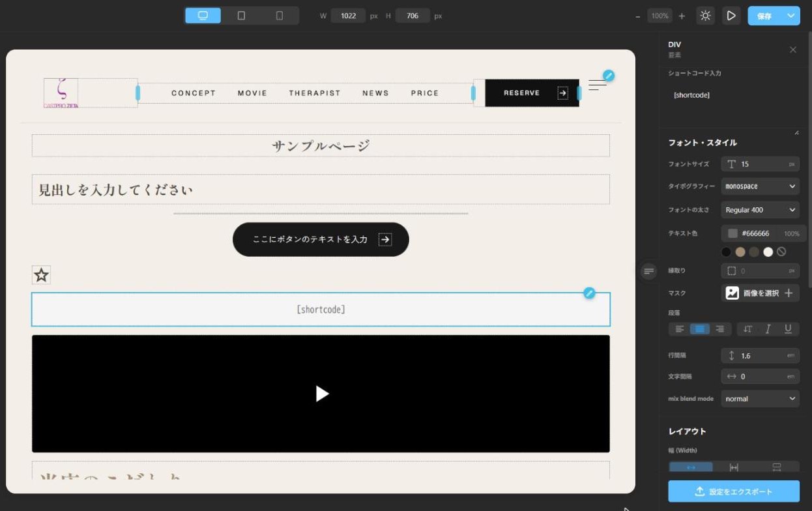The image size is (812, 511).
Task: Click the CONCEPT nav item
Action: tap(194, 93)
